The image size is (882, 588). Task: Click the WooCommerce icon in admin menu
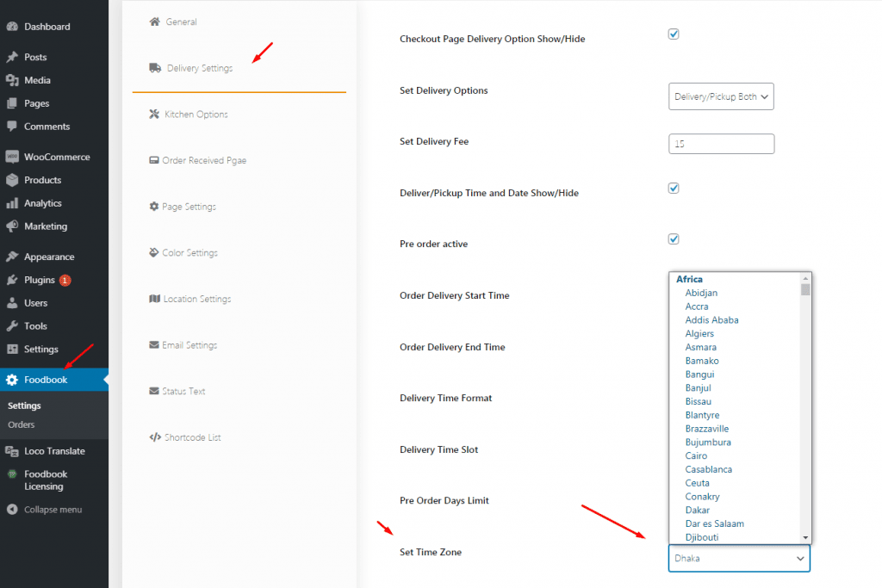[x=12, y=157]
